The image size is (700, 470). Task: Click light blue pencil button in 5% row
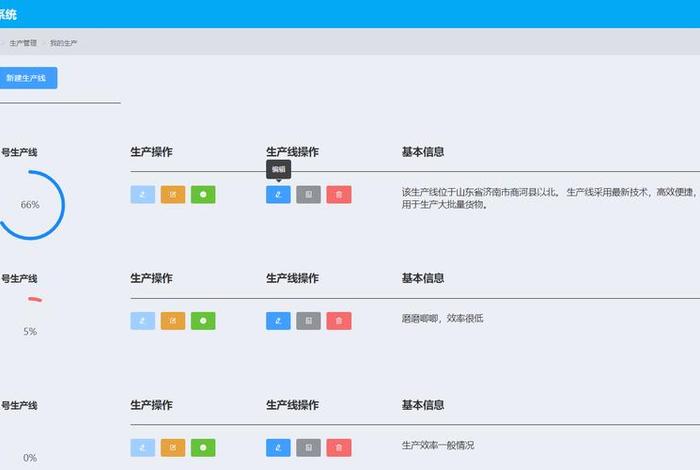coord(143,321)
